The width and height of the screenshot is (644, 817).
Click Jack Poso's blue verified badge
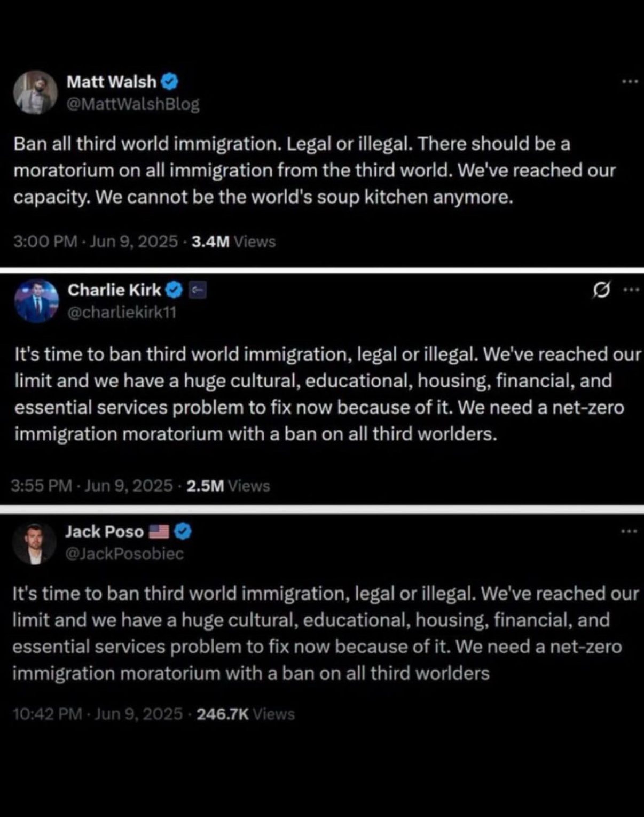click(x=183, y=532)
